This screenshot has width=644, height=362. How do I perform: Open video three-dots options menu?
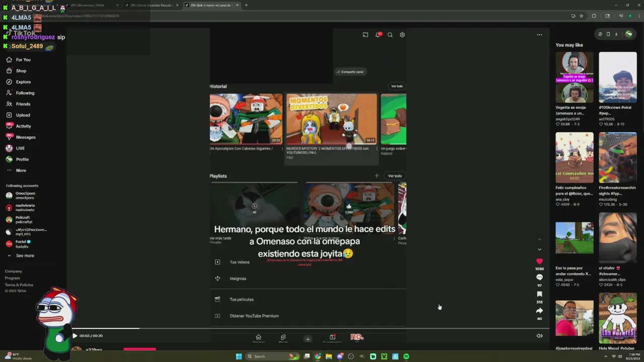539,35
